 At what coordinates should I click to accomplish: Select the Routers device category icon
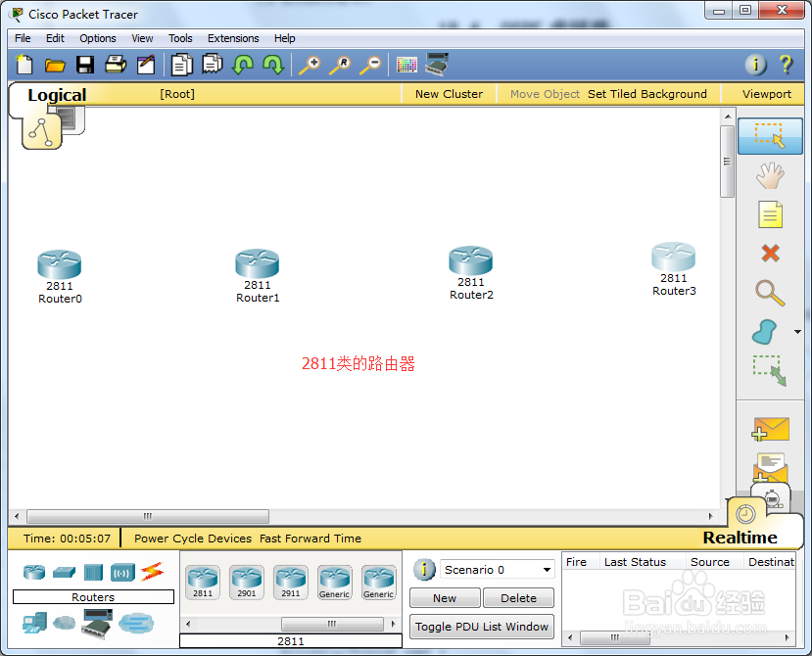(34, 572)
